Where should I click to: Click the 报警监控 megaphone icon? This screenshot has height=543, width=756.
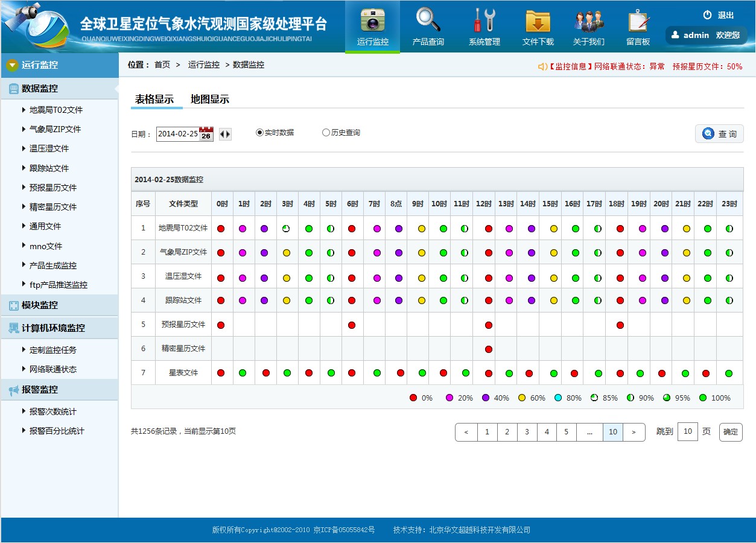pos(14,390)
